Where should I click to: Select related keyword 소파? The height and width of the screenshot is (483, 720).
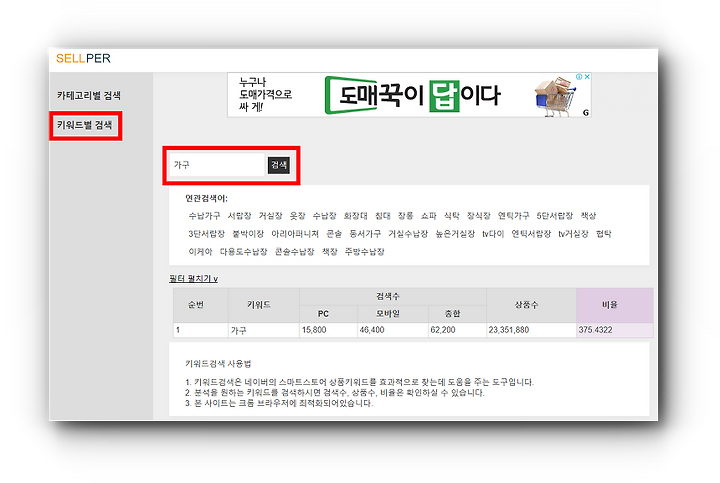pos(429,216)
